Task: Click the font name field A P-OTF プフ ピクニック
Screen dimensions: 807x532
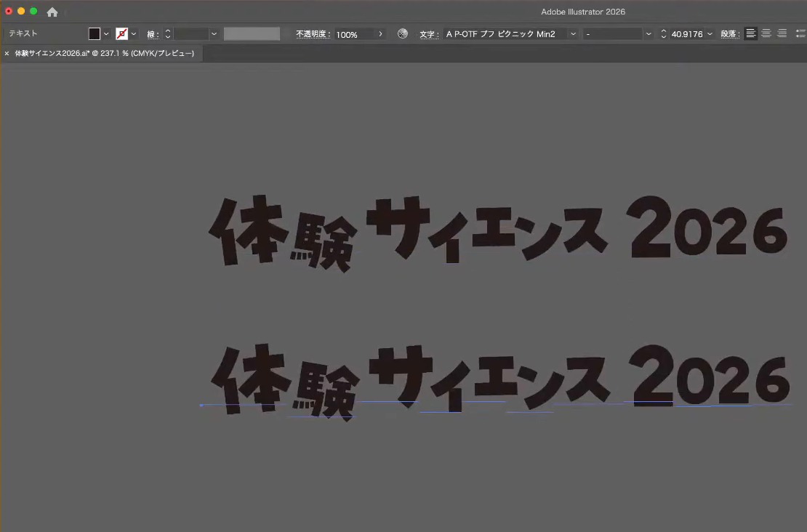Action: click(505, 34)
